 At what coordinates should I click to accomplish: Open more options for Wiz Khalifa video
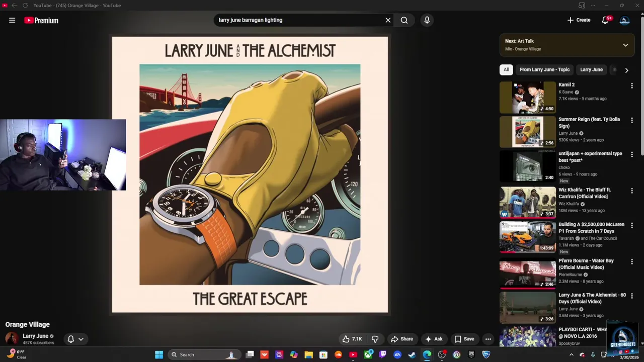(632, 191)
